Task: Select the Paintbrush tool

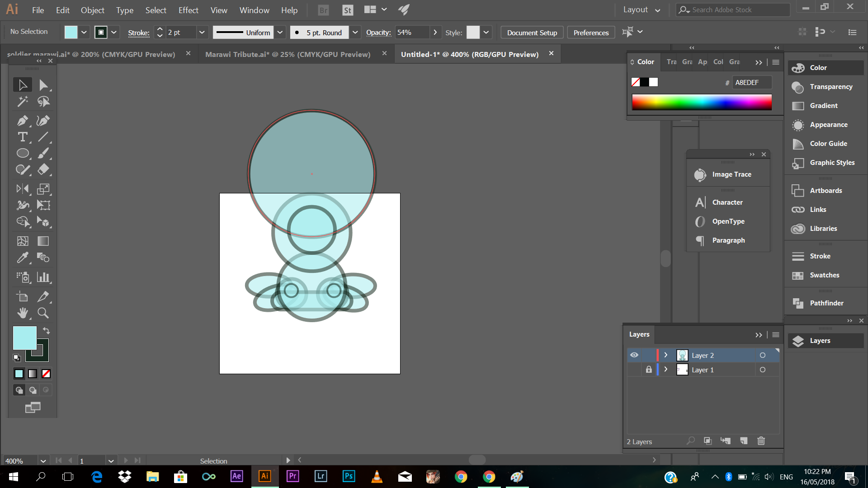Action: click(43, 153)
